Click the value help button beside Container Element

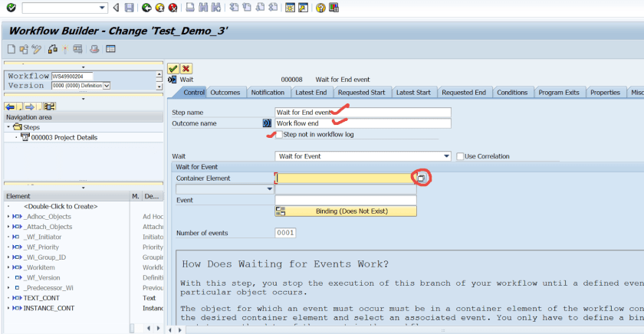(421, 178)
